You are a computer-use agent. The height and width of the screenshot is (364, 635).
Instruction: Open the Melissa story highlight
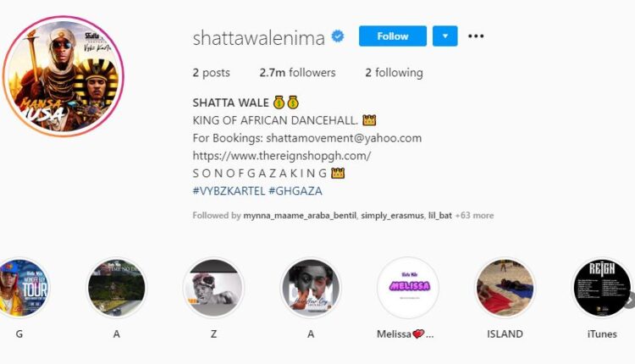pyautogui.click(x=408, y=288)
